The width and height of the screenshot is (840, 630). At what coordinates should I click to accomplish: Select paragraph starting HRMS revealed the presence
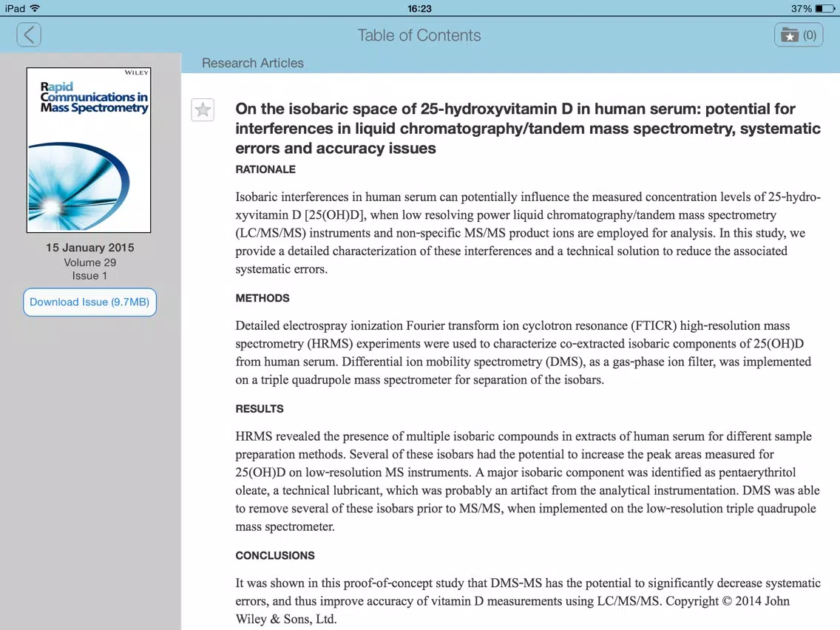528,481
